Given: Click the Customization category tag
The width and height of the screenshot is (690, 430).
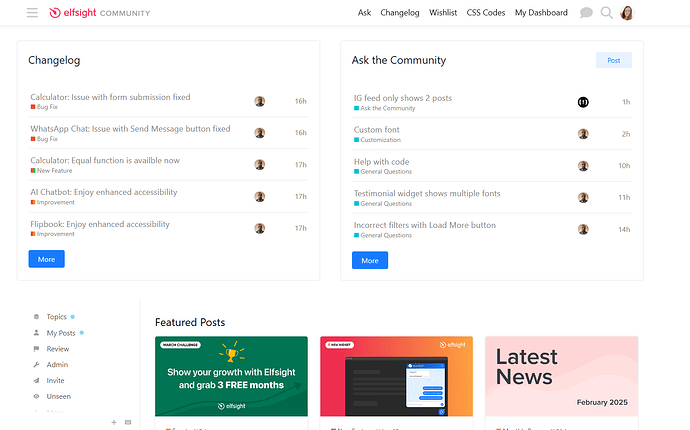Looking at the screenshot, I should [377, 140].
